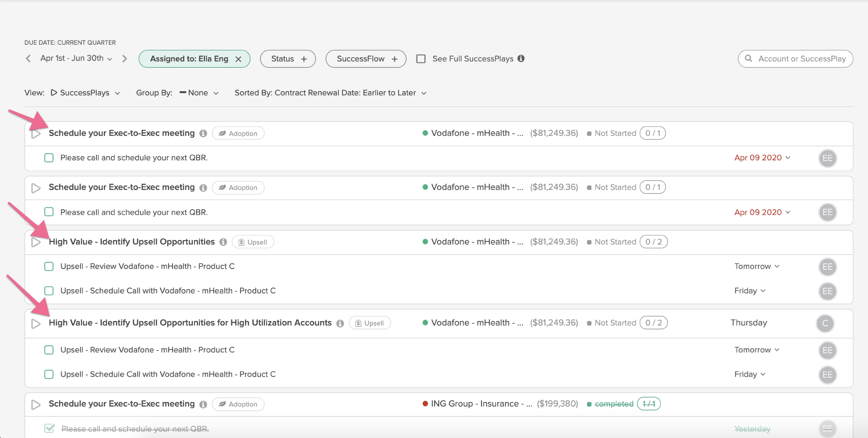Image resolution: width=868 pixels, height=438 pixels.
Task: Click red health dot beside ING Group
Action: 425,404
